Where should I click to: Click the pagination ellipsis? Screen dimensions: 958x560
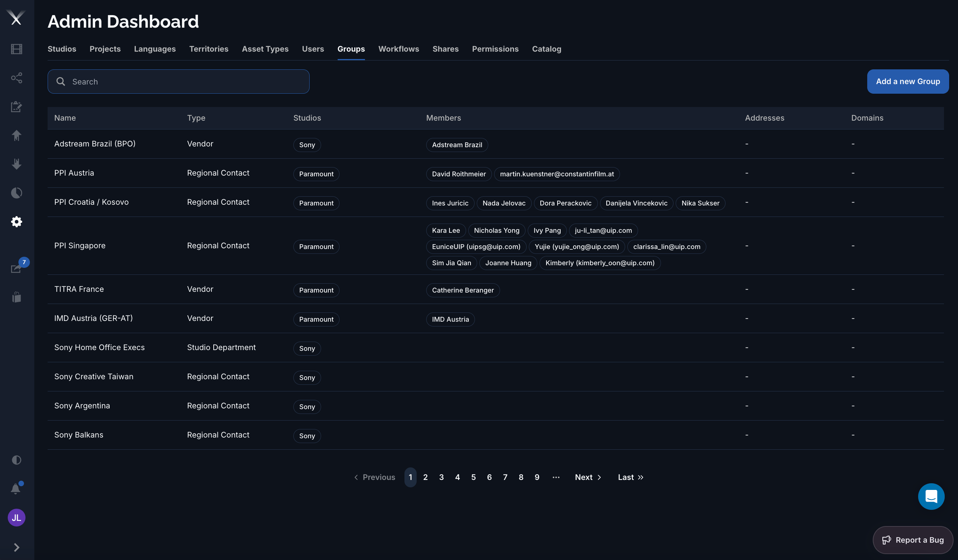[556, 477]
